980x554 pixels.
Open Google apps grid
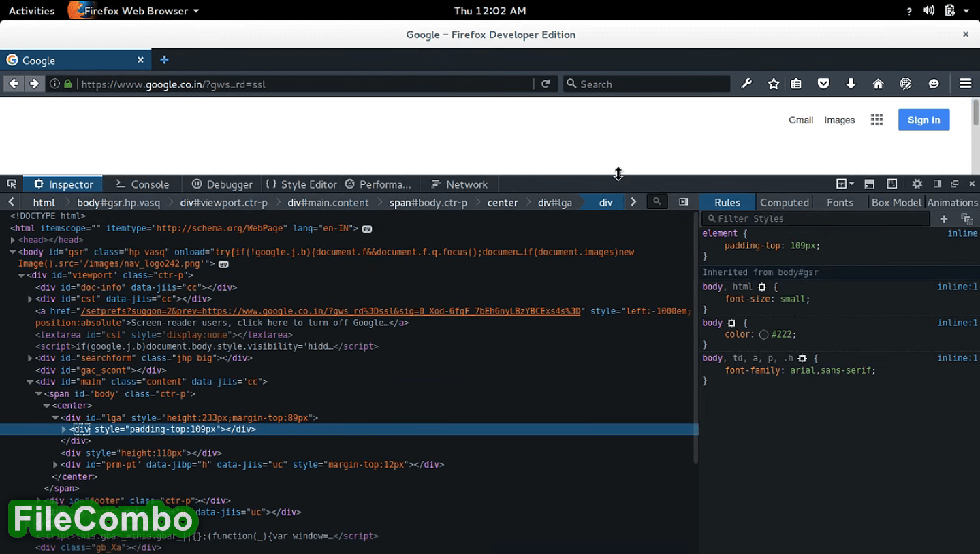pos(876,120)
